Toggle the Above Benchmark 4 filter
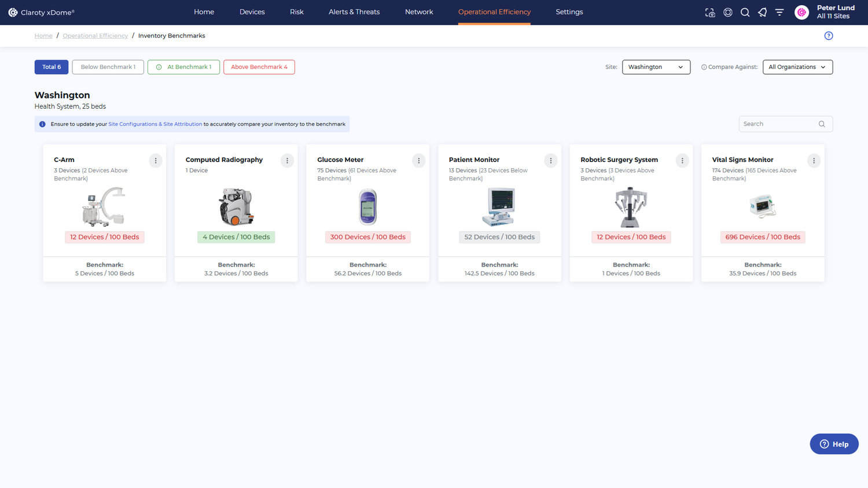Viewport: 868px width, 488px height. coord(259,67)
